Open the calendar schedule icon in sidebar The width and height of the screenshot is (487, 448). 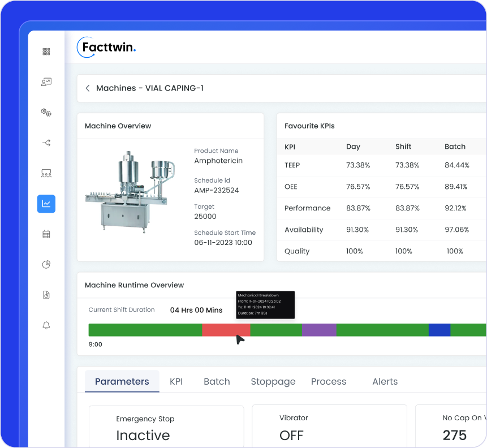pyautogui.click(x=46, y=234)
